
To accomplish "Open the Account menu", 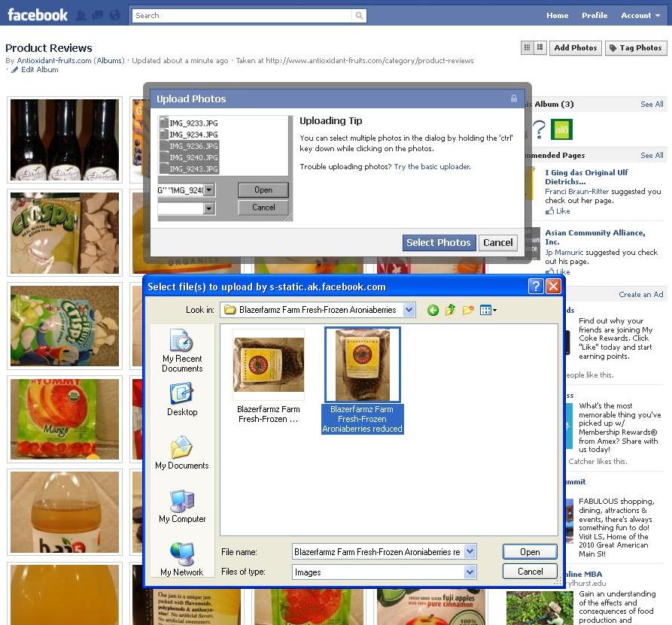I will [640, 15].
